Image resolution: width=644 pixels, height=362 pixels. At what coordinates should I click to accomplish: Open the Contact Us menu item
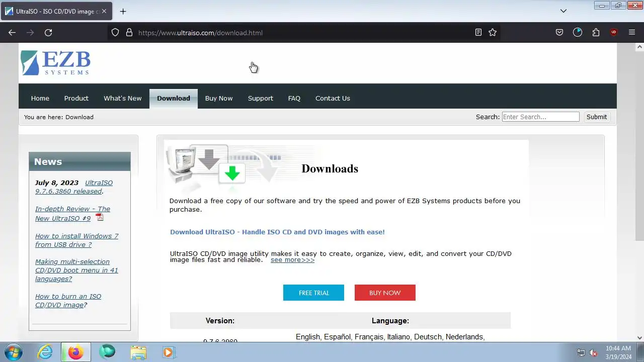coord(333,98)
